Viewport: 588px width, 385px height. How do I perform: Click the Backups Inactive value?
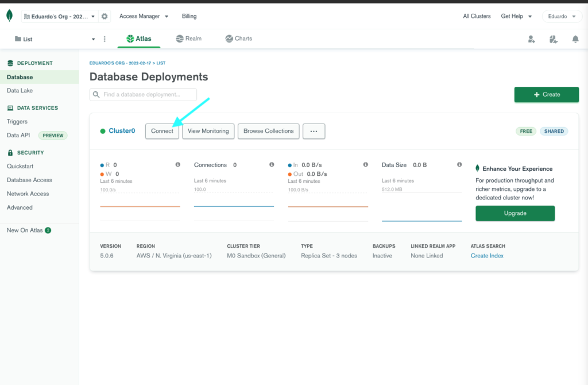(x=382, y=256)
